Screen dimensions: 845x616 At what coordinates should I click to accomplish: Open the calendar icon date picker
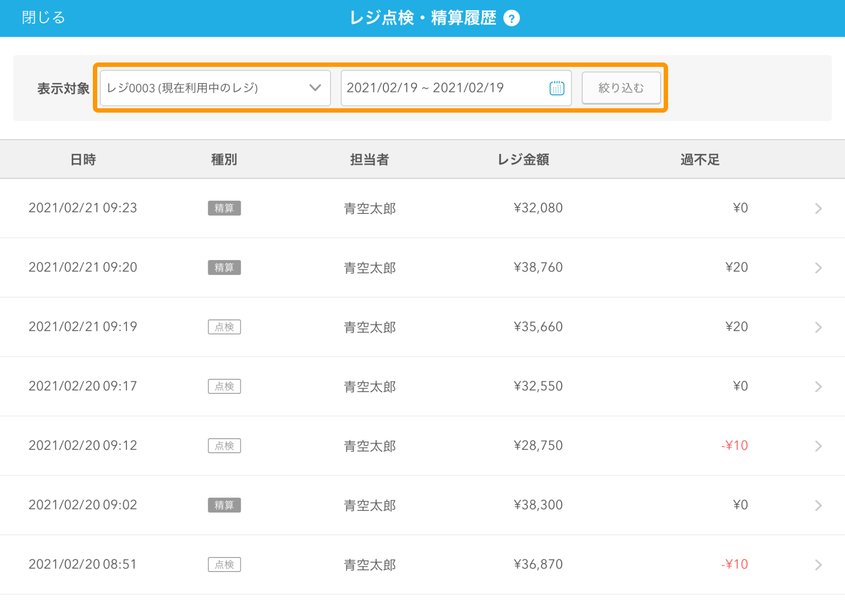tap(557, 88)
